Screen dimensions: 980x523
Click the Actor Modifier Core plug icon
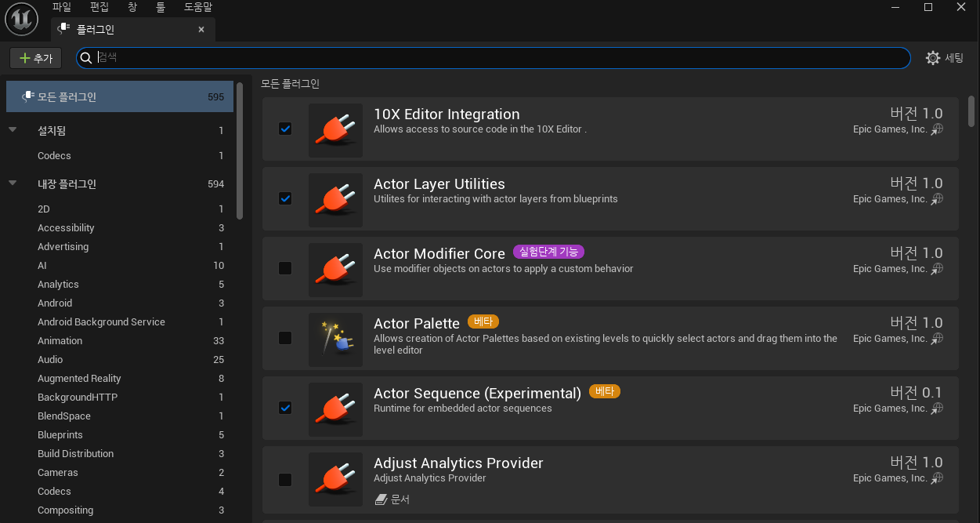click(335, 270)
